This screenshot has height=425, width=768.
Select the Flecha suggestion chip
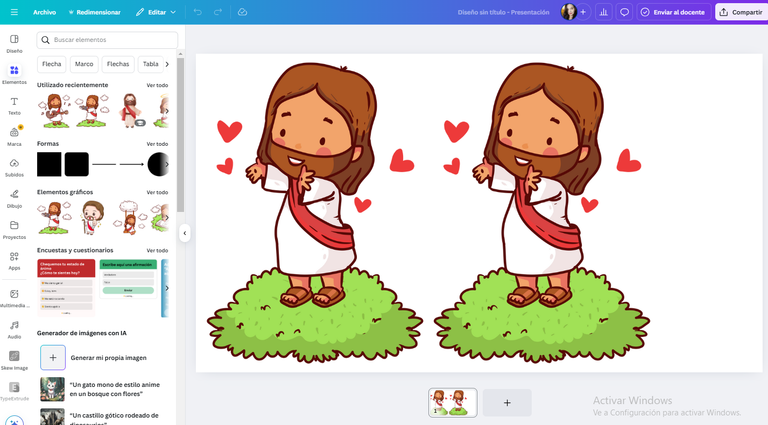[51, 64]
